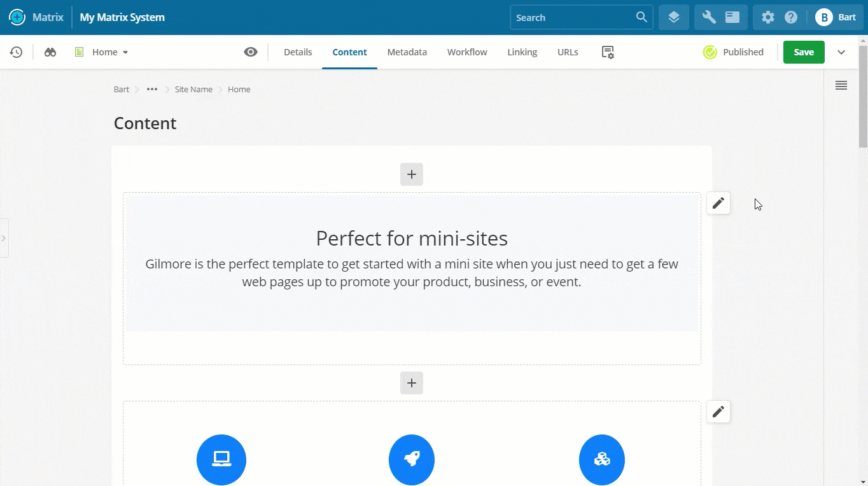Click the Matrix logo icon
Screen dimensions: 868x486
point(17,17)
